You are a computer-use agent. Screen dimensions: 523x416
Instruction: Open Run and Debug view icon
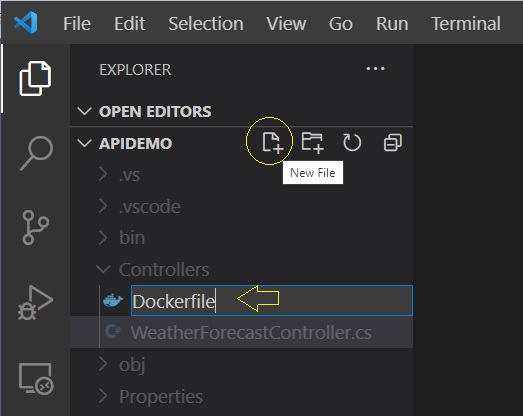[x=35, y=303]
